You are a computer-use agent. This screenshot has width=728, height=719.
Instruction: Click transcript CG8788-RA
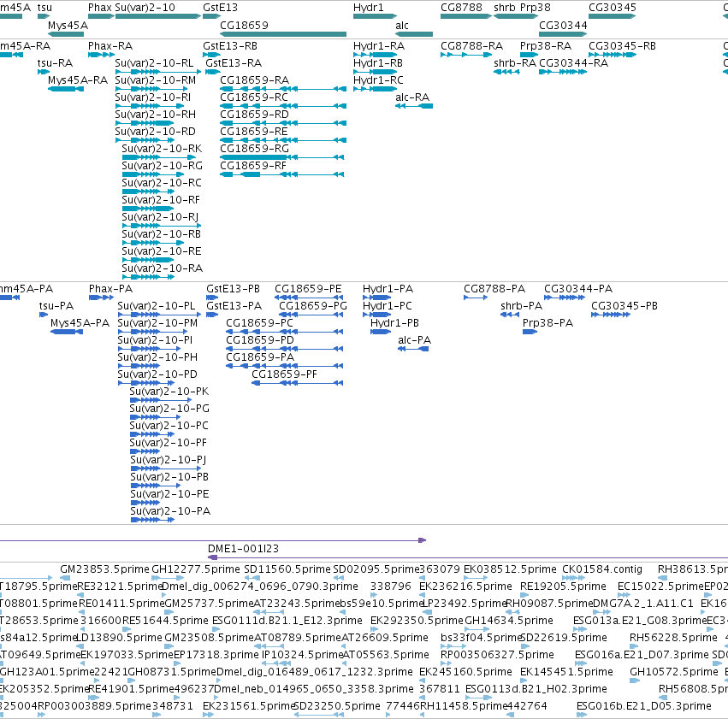pyautogui.click(x=471, y=46)
